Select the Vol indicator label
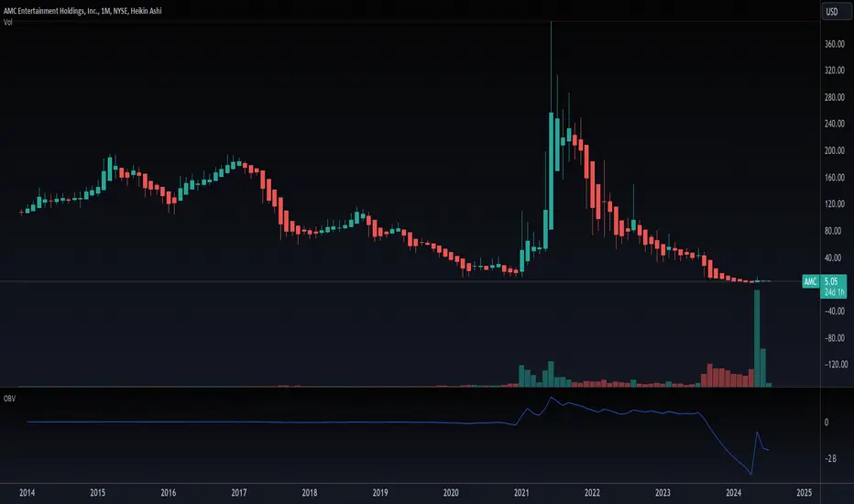The image size is (854, 504). [x=7, y=22]
